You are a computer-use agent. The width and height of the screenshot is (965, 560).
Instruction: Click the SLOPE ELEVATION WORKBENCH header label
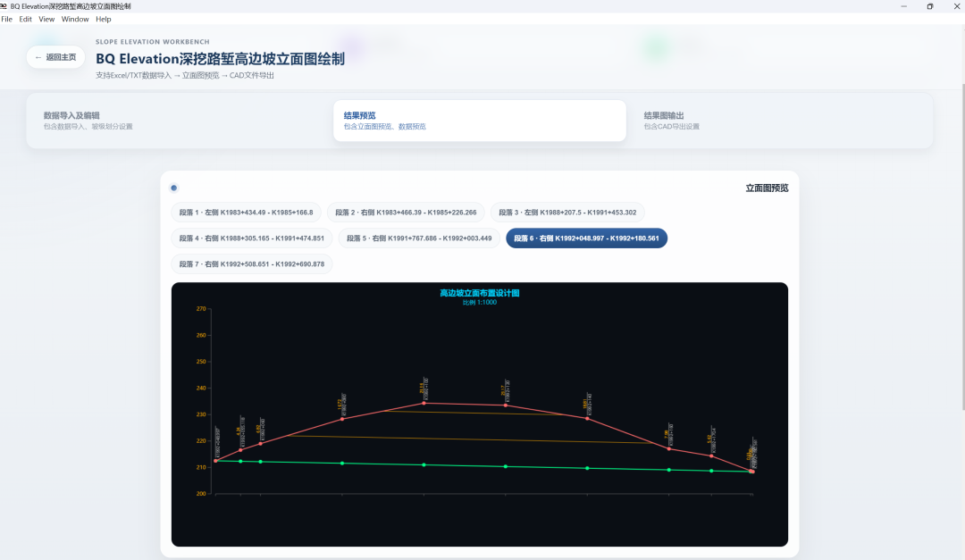pyautogui.click(x=153, y=42)
